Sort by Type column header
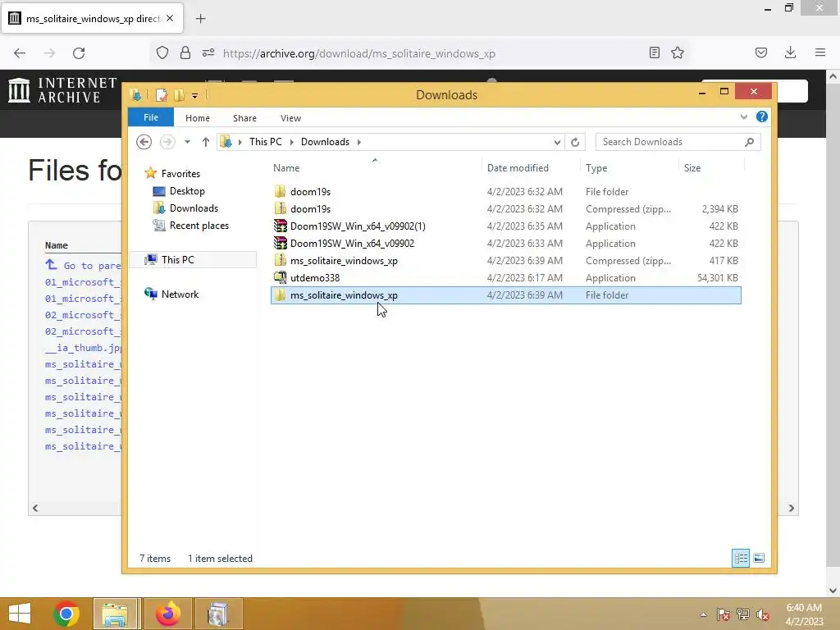Image resolution: width=840 pixels, height=630 pixels. coord(596,167)
